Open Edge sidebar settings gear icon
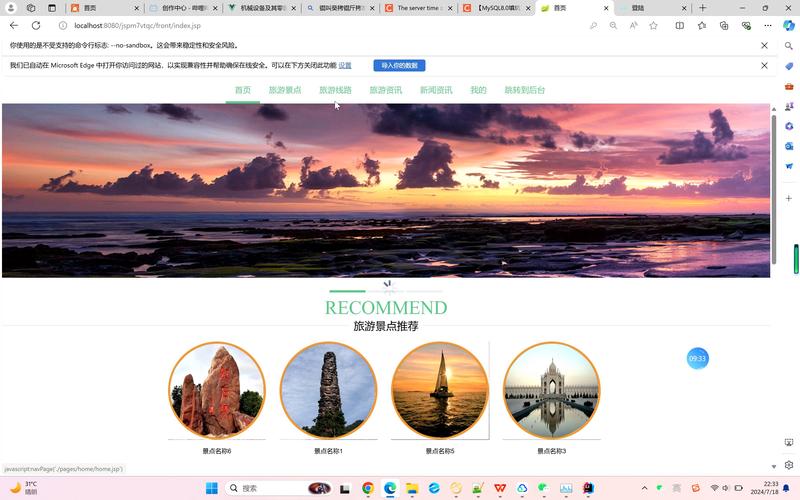800x500 pixels. pyautogui.click(x=789, y=465)
